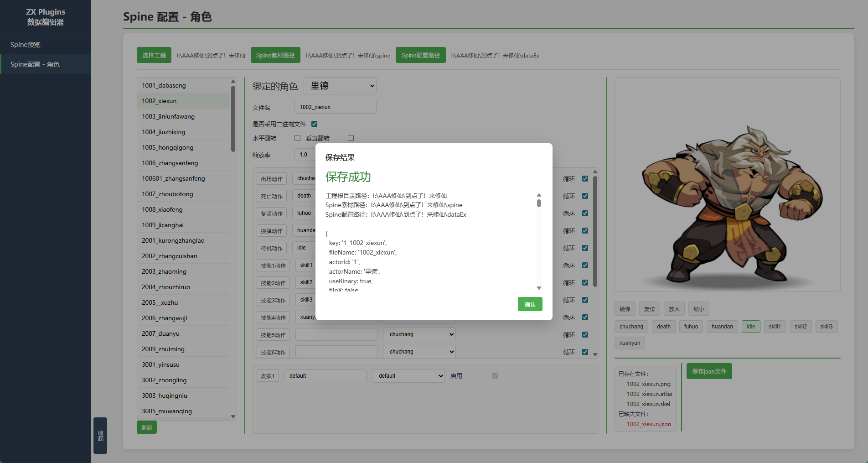Viewport: 868px width, 463px height.
Task: Toggle loop checkbox for 技能5动作 row
Action: click(585, 335)
